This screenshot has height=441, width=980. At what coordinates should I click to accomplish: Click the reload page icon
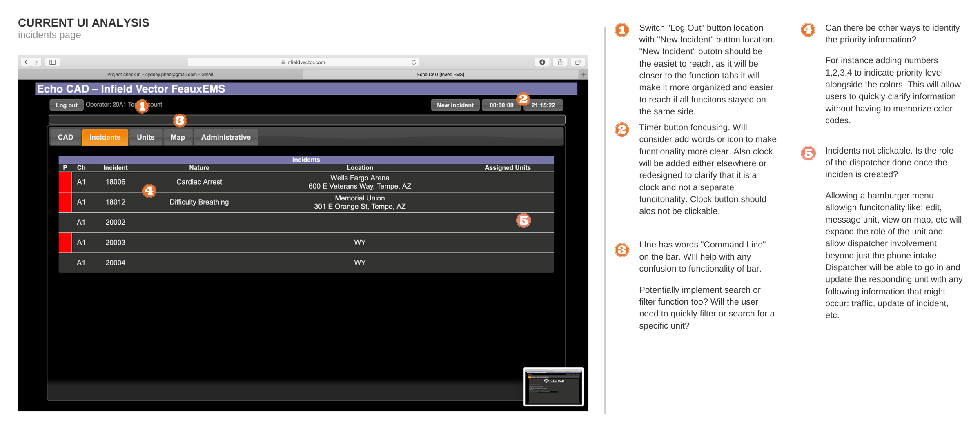tap(414, 62)
